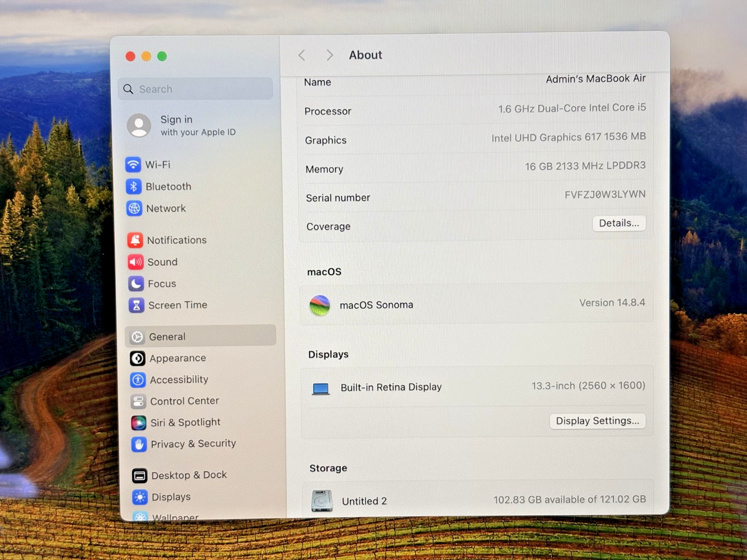Click the Search field
Image resolution: width=747 pixels, height=560 pixels.
(x=196, y=89)
